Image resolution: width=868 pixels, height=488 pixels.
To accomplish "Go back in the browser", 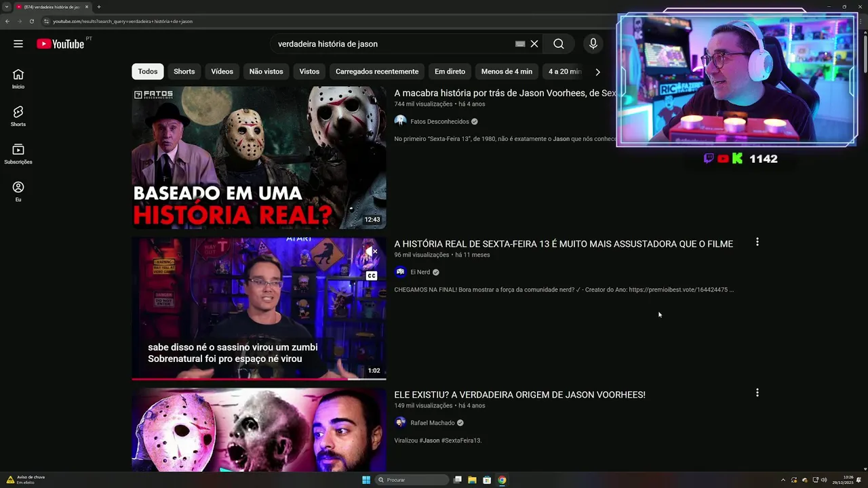I will click(x=7, y=21).
